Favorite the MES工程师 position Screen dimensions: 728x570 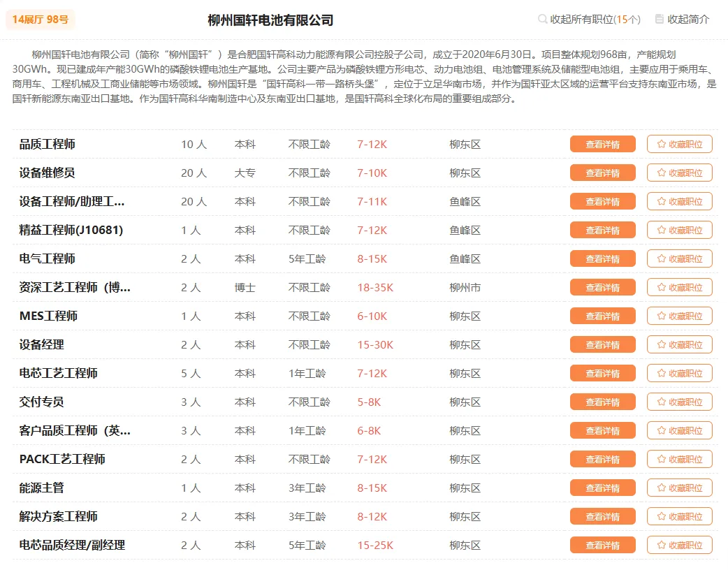(x=680, y=316)
